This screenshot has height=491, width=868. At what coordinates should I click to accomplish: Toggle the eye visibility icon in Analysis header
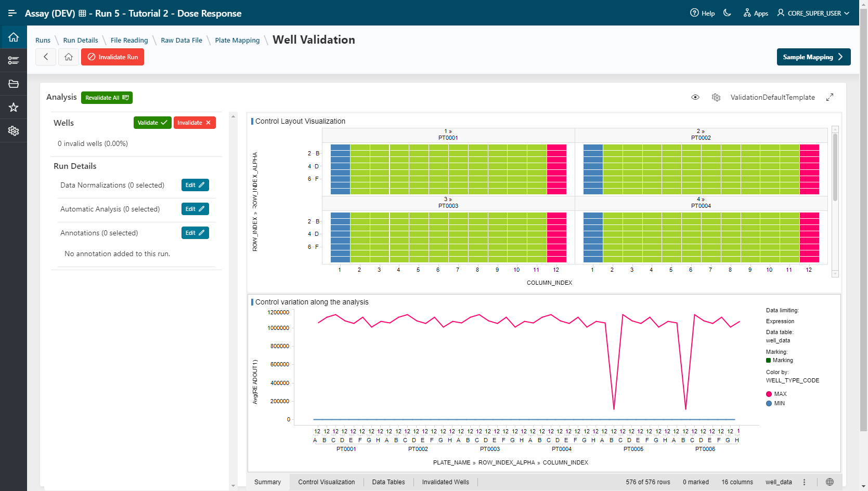(695, 97)
